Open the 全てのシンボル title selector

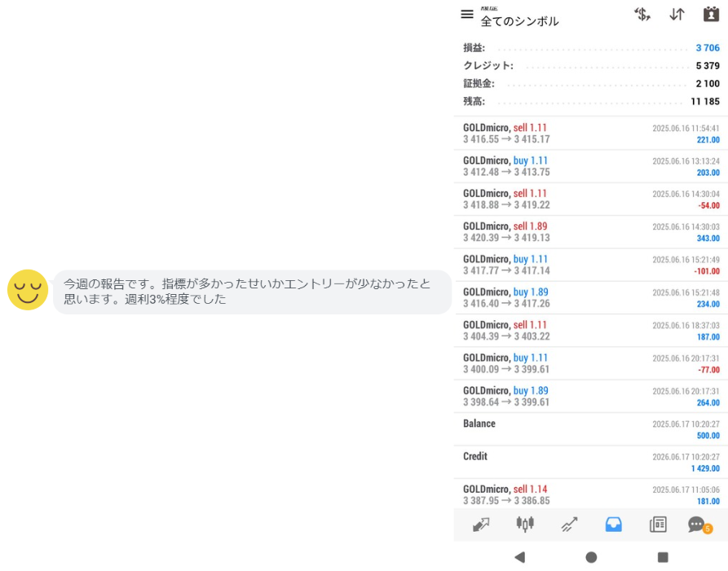click(519, 21)
